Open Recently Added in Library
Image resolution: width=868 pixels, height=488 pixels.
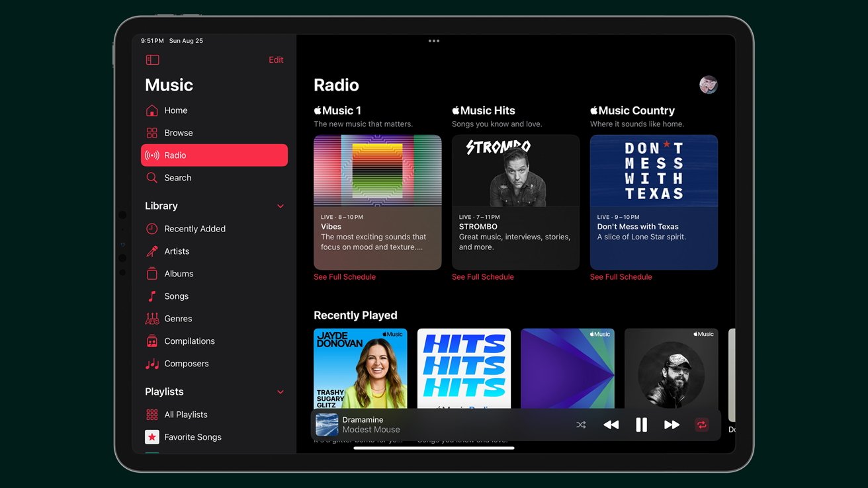point(214,229)
